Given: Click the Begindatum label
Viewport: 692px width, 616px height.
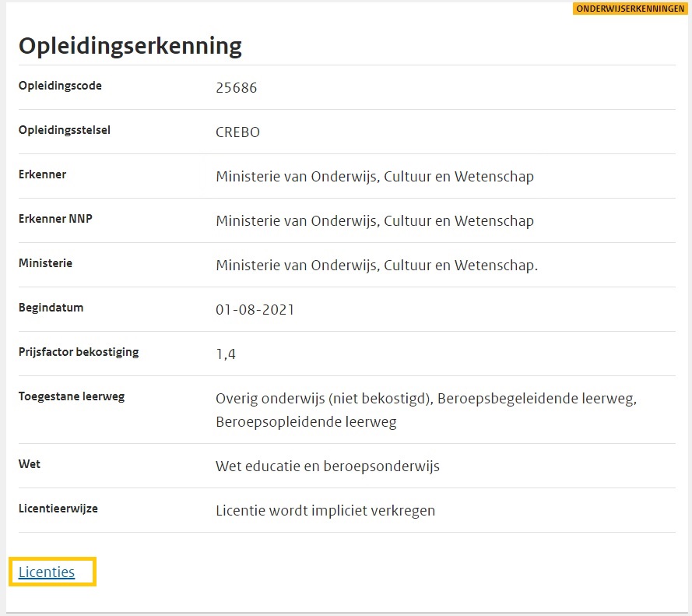Looking at the screenshot, I should tap(51, 308).
